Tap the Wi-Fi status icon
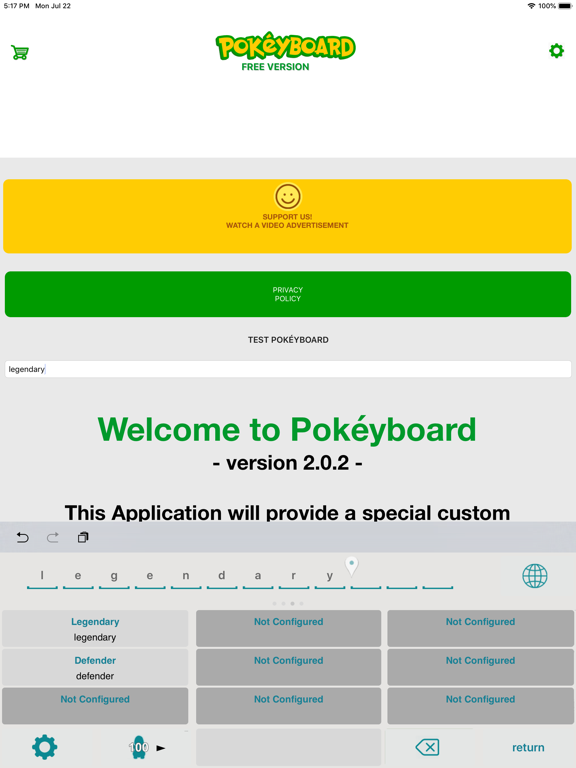 pos(531,6)
